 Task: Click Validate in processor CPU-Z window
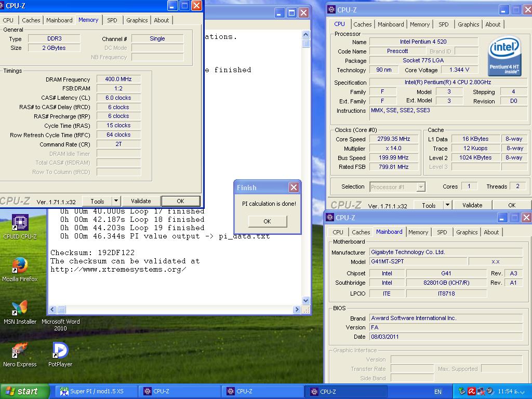tap(472, 205)
